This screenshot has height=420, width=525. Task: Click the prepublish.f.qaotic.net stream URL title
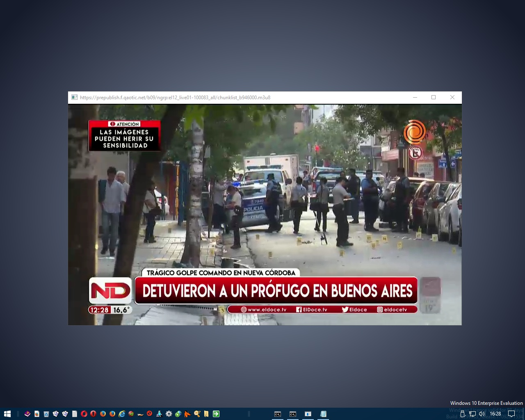[x=175, y=98]
